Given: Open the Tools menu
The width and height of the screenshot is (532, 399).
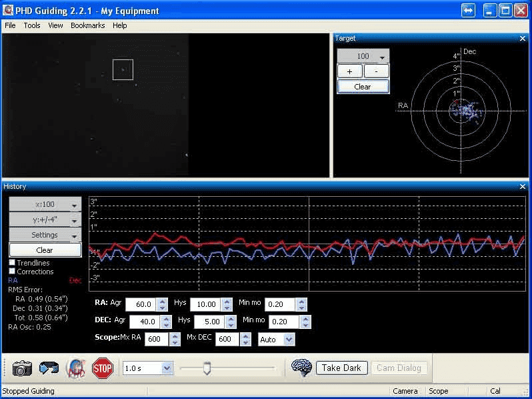Looking at the screenshot, I should 32,25.
